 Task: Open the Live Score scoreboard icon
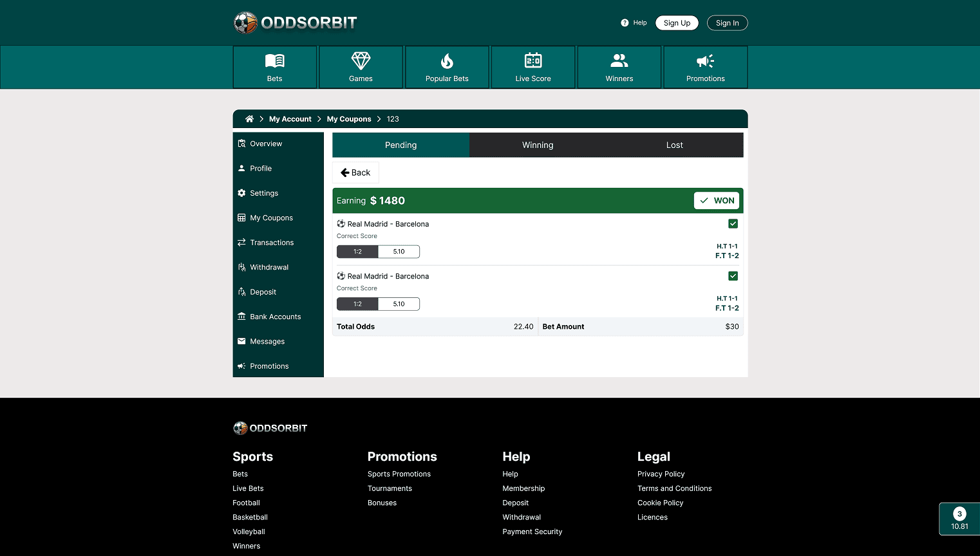pyautogui.click(x=533, y=61)
